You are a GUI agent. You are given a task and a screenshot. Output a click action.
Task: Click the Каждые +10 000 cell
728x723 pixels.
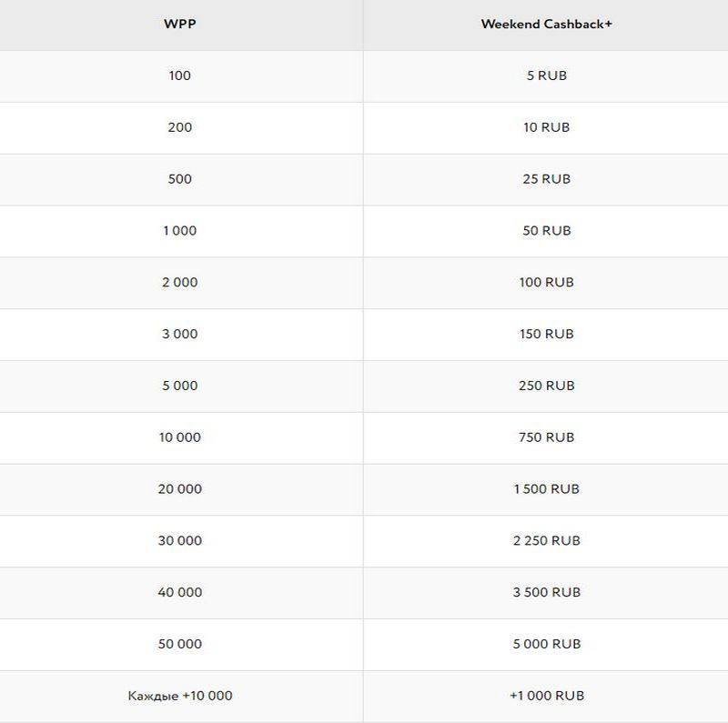[x=179, y=696]
